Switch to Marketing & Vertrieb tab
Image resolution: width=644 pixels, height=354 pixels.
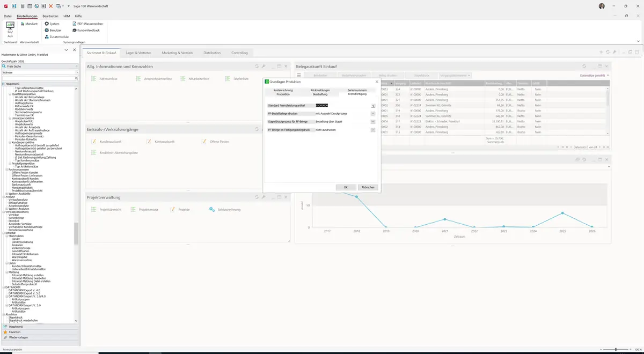point(177,53)
